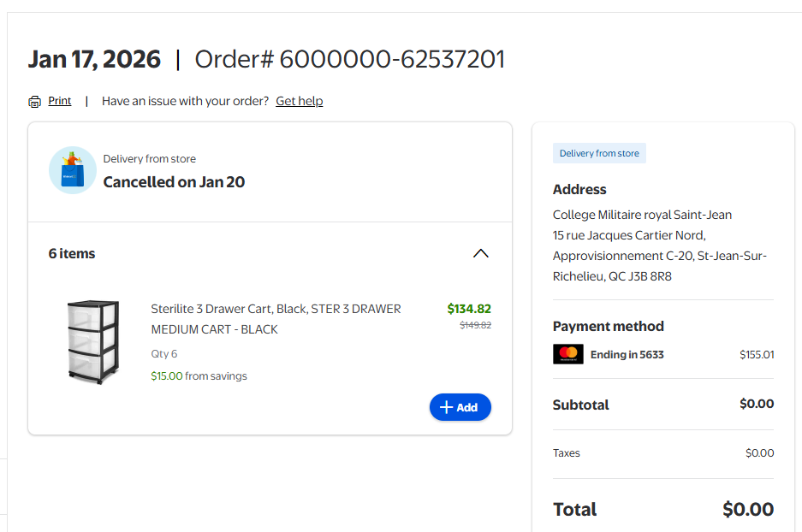The width and height of the screenshot is (802, 532).
Task: Click the Mastercard logo icon
Action: coord(567,354)
